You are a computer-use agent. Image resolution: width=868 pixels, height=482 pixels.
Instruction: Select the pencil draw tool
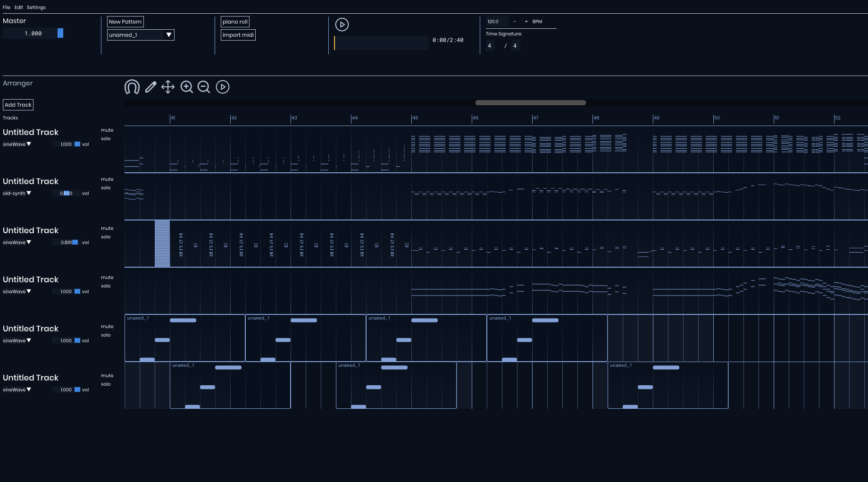tap(150, 87)
